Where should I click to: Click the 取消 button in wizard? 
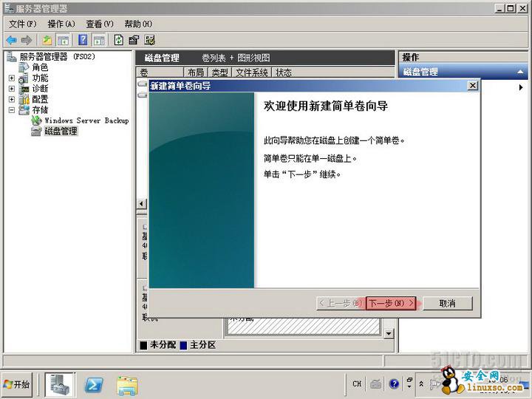tap(447, 303)
